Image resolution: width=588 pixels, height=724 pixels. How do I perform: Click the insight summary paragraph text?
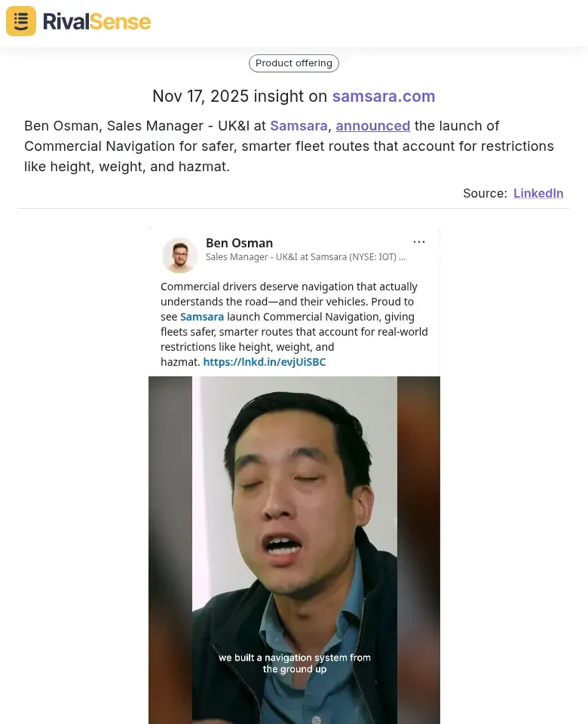289,146
